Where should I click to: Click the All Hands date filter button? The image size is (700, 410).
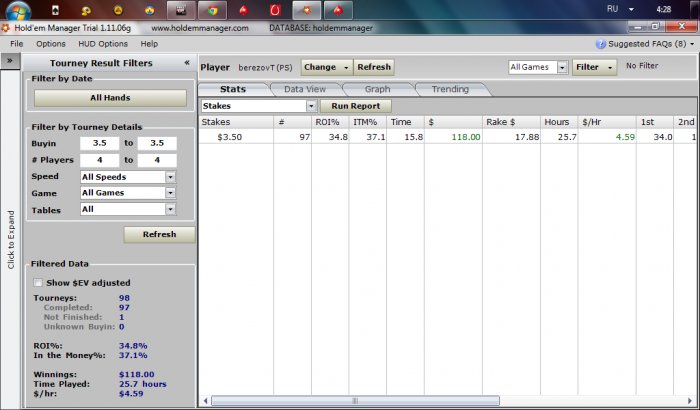(x=110, y=98)
